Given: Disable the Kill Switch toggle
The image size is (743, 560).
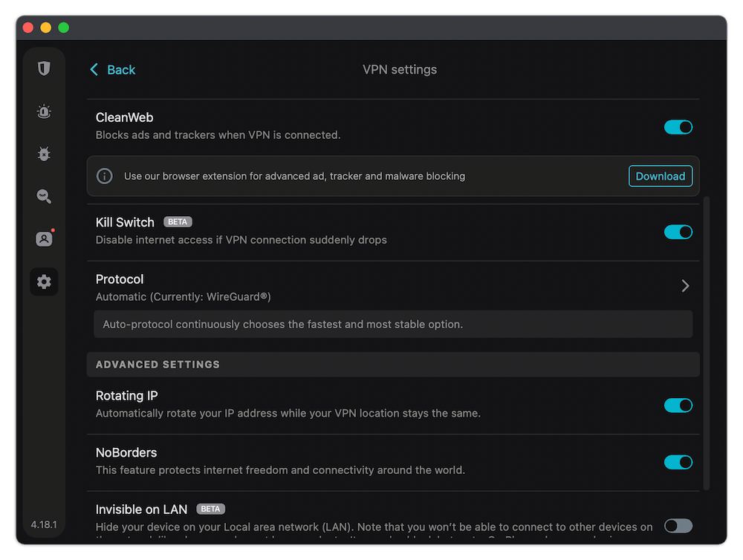Looking at the screenshot, I should [x=678, y=232].
